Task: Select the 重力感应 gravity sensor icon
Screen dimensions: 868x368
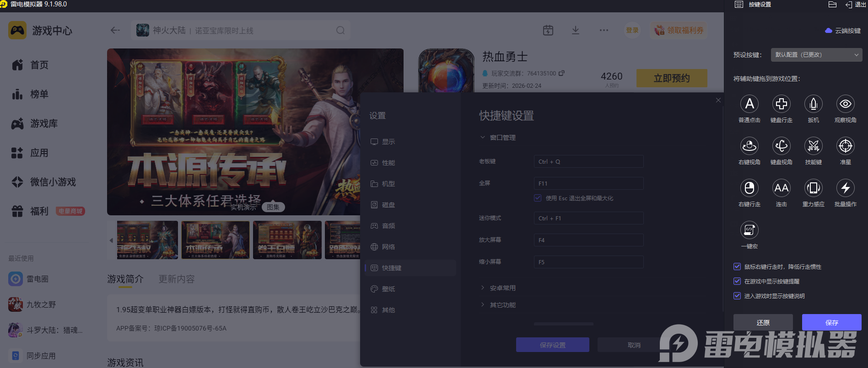Action: pyautogui.click(x=814, y=188)
